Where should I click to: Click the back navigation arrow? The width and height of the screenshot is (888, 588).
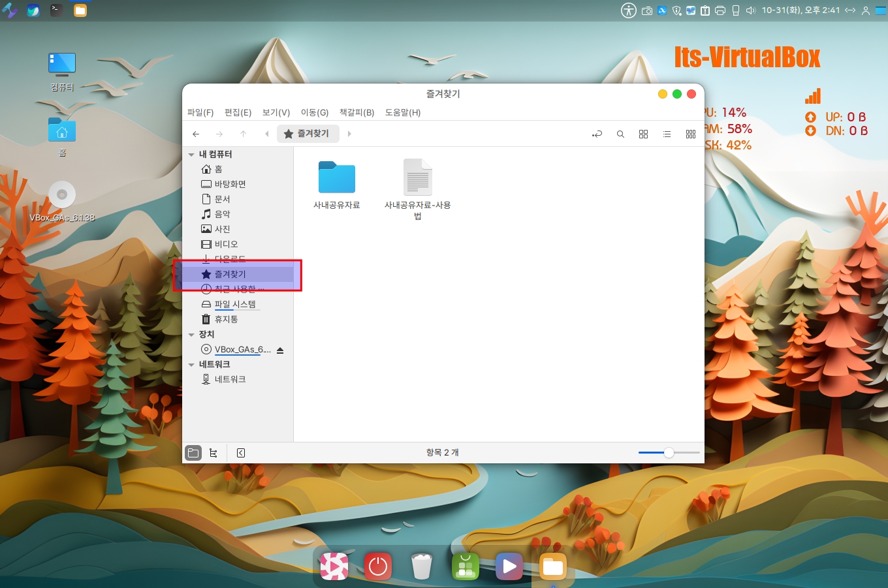tap(196, 134)
